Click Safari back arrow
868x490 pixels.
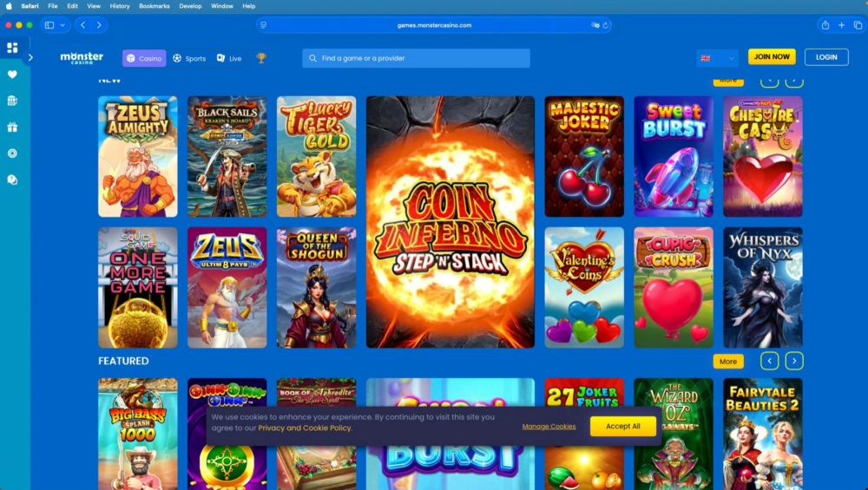[83, 25]
